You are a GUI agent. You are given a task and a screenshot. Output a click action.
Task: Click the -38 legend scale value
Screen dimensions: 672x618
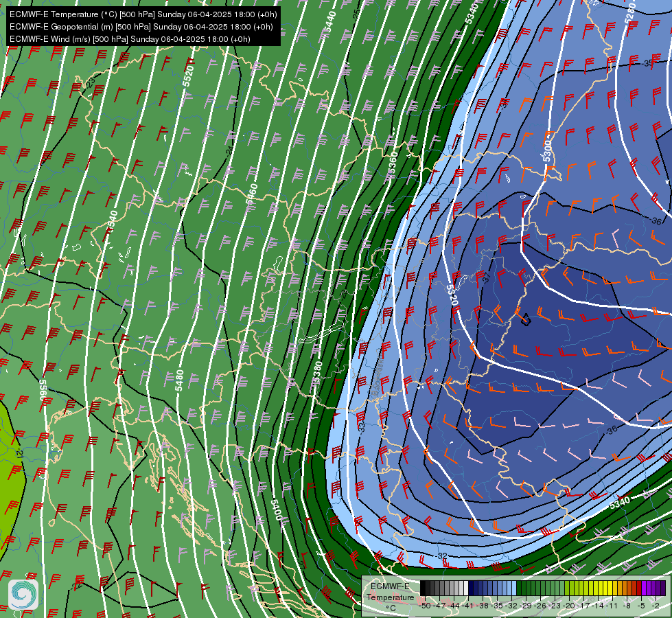click(482, 606)
